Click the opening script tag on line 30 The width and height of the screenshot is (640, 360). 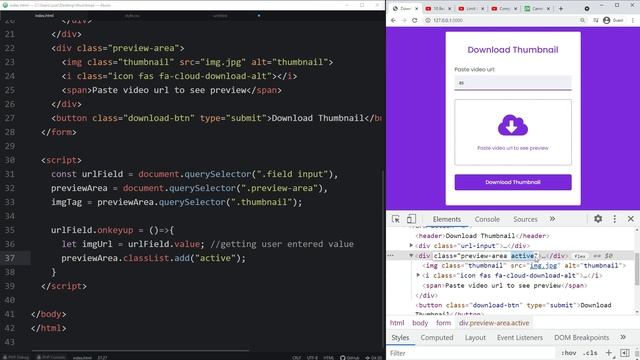[61, 160]
